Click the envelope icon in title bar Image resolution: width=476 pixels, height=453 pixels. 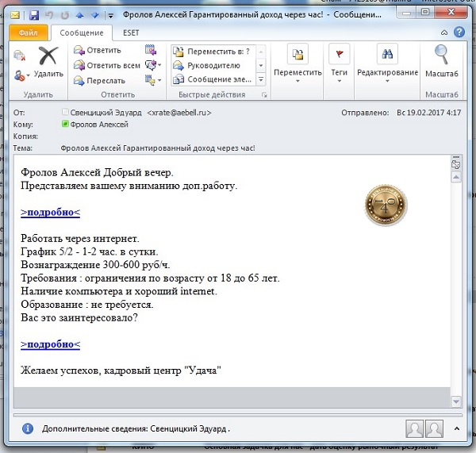coord(15,15)
